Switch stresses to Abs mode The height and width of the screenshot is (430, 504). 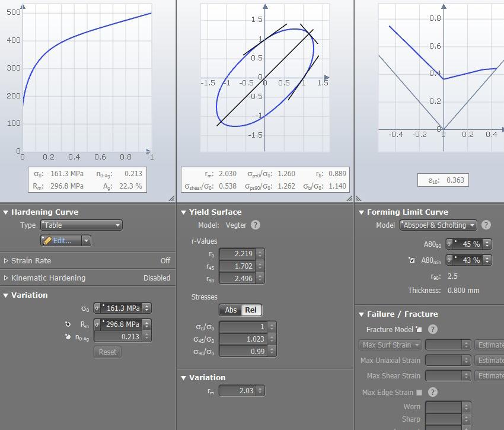[x=231, y=310]
